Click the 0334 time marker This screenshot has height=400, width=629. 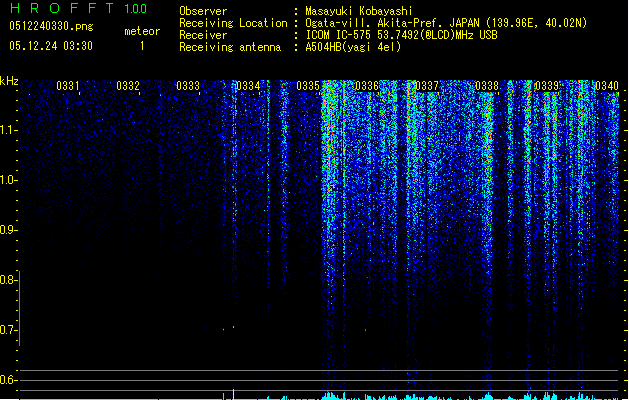[x=248, y=86]
